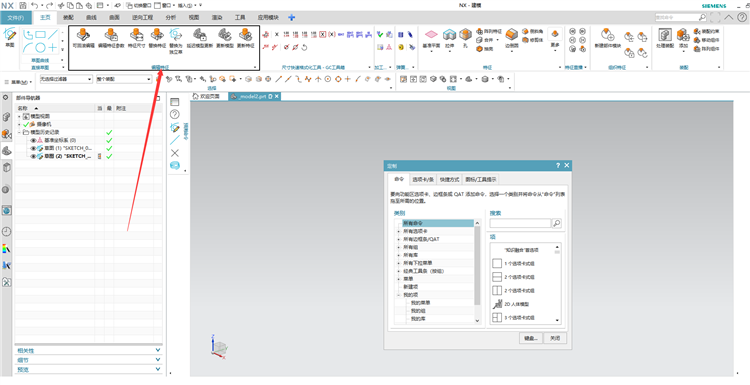Toggle visibility eye of 草图 (2)
The width and height of the screenshot is (750, 385).
[x=33, y=156]
